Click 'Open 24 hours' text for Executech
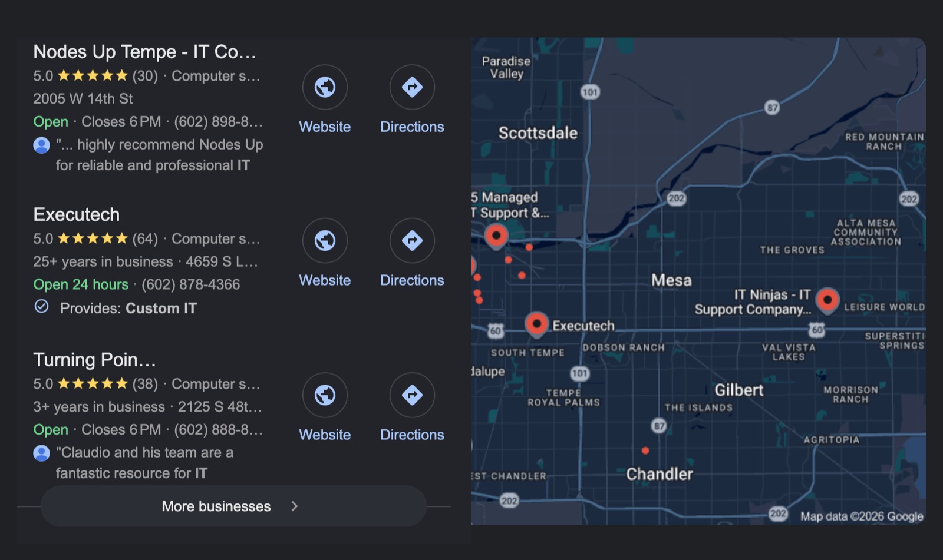Screen dimensions: 943x560 coord(81,284)
